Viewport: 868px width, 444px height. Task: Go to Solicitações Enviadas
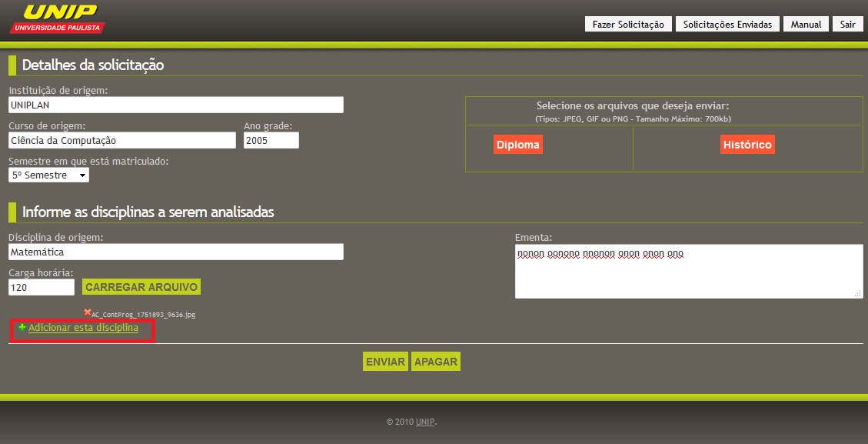point(727,25)
